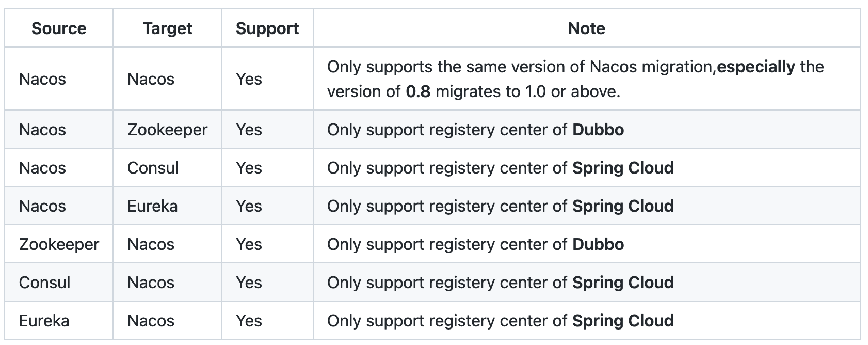Click Yes in the Nacos-to-Nacos row
868x345 pixels.
pyautogui.click(x=249, y=79)
